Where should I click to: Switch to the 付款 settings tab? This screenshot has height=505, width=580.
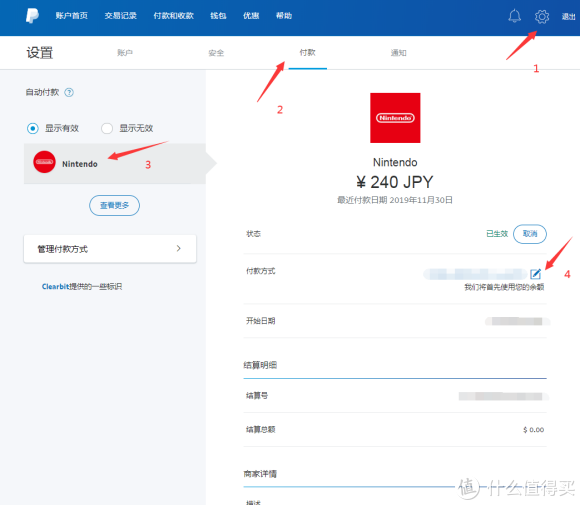point(307,53)
